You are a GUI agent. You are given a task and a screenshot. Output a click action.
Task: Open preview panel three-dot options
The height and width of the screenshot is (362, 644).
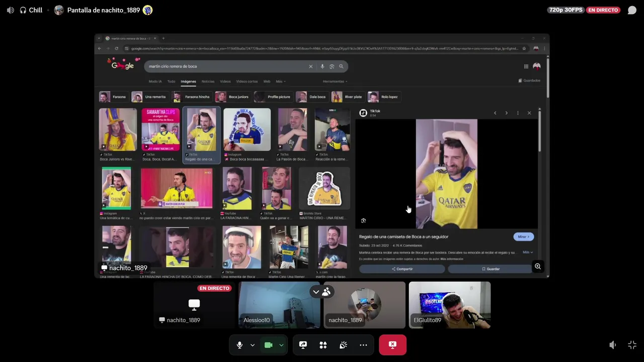pos(518,113)
